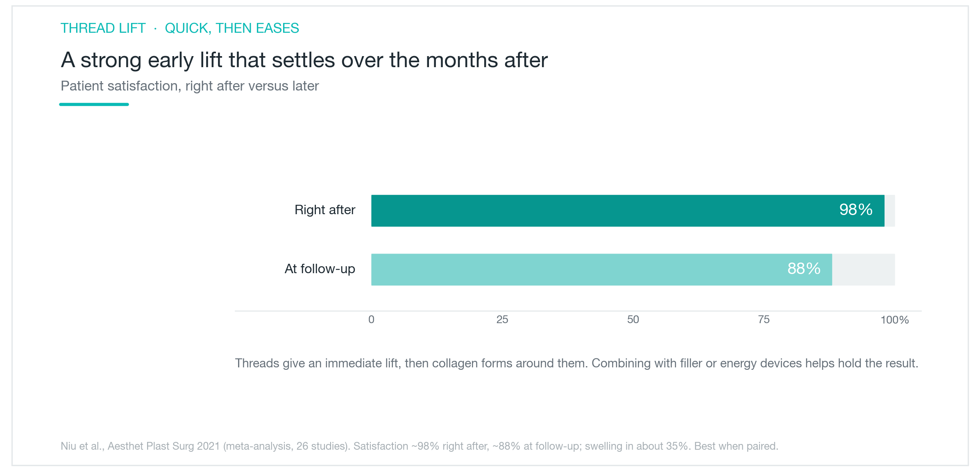This screenshot has width=980, height=471.
Task: Click the THREAD LIFT header text
Action: [x=103, y=28]
